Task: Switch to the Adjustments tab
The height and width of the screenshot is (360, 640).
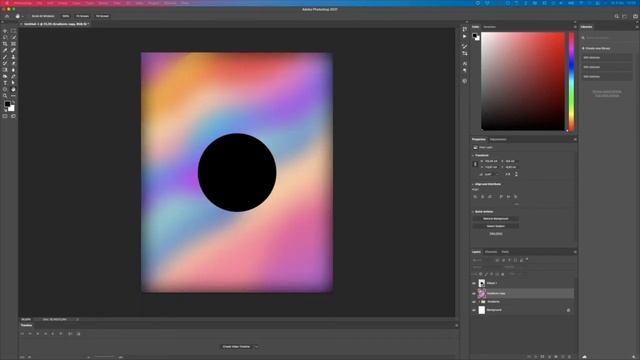Action: coord(498,140)
